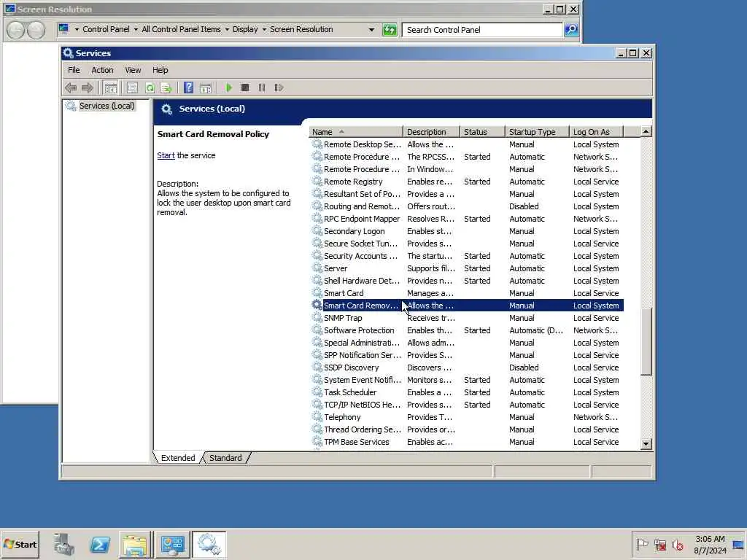Viewport: 747px width, 560px height.
Task: Switch to the Standard tab
Action: [x=225, y=458]
